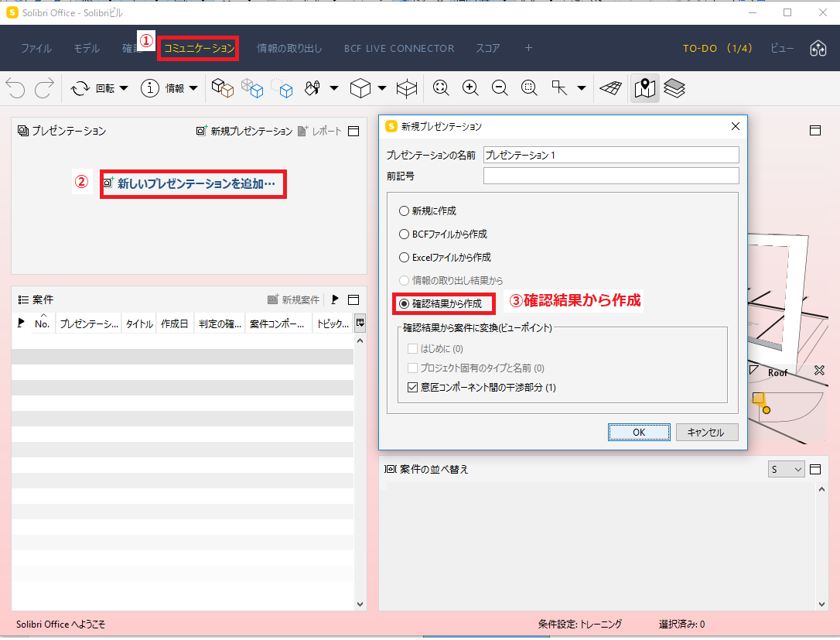Uncheck 意匠コンポーネント間の干渉部分 checkbox

pyautogui.click(x=412, y=387)
